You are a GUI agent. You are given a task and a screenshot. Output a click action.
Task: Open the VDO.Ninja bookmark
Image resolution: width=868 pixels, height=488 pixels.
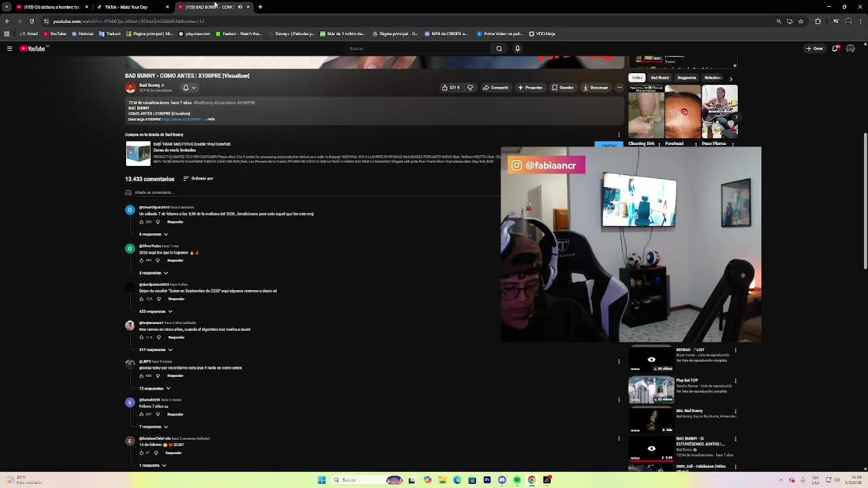click(x=542, y=34)
